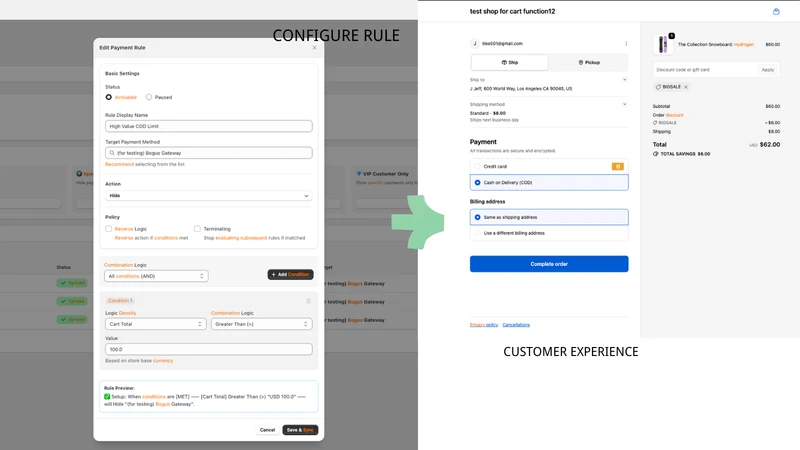800x450 pixels.
Task: Click the Condition 1 label
Action: [120, 301]
